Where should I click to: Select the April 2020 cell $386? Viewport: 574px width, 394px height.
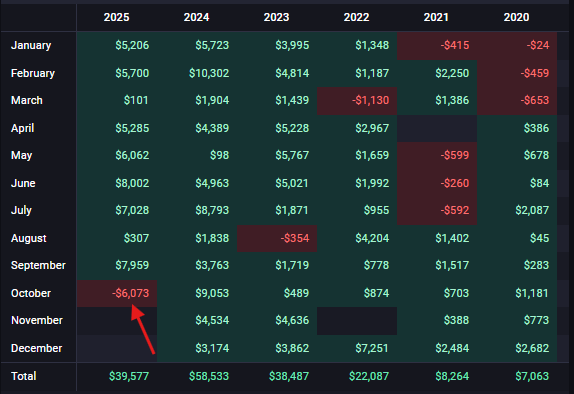tap(517, 128)
